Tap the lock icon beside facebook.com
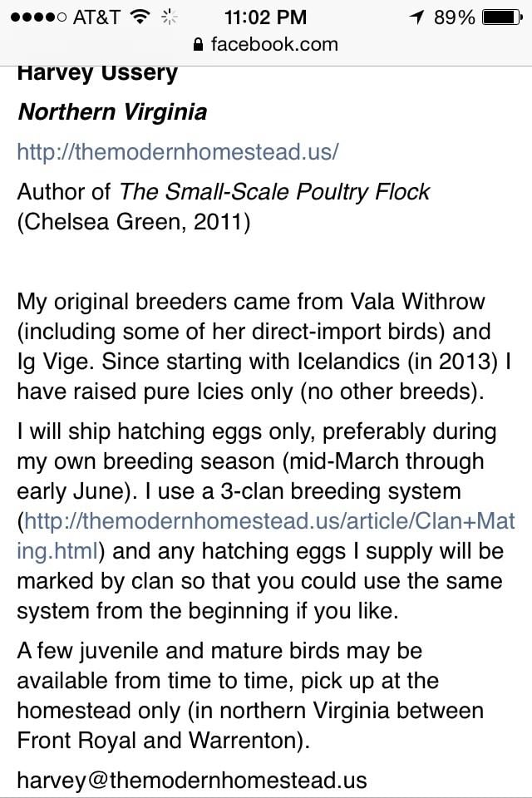Image resolution: width=532 pixels, height=798 pixels. coord(199,45)
